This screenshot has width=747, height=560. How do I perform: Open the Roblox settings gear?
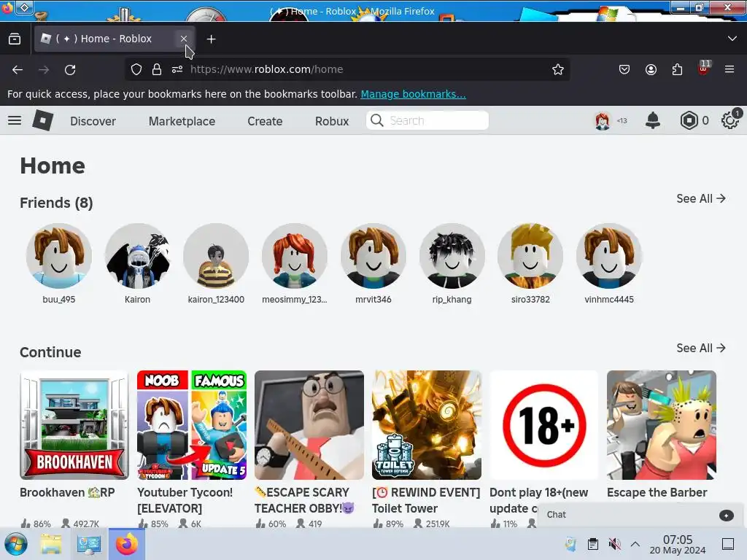[x=729, y=120]
